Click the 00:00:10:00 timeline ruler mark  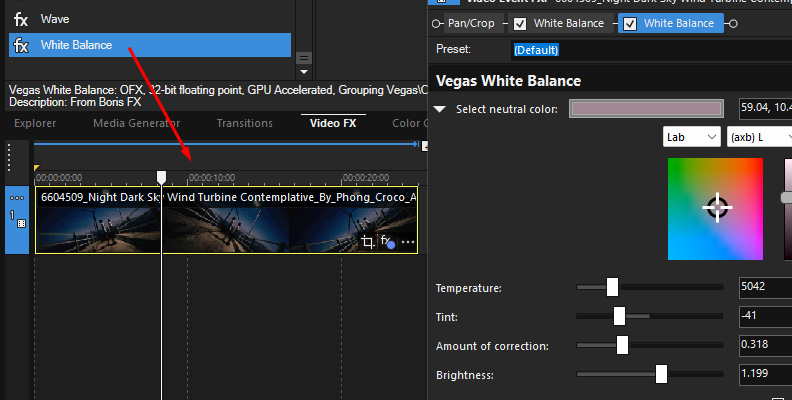click(x=212, y=178)
